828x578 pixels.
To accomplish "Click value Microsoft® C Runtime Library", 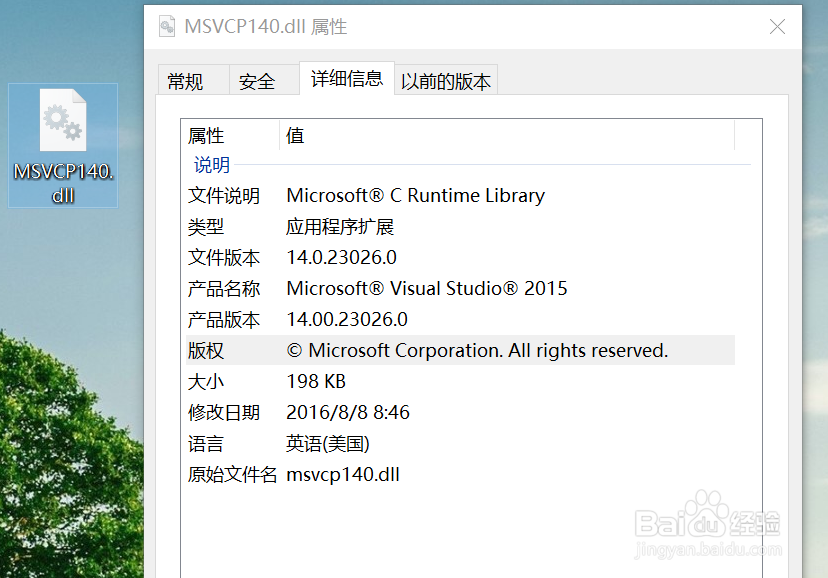I will click(416, 196).
